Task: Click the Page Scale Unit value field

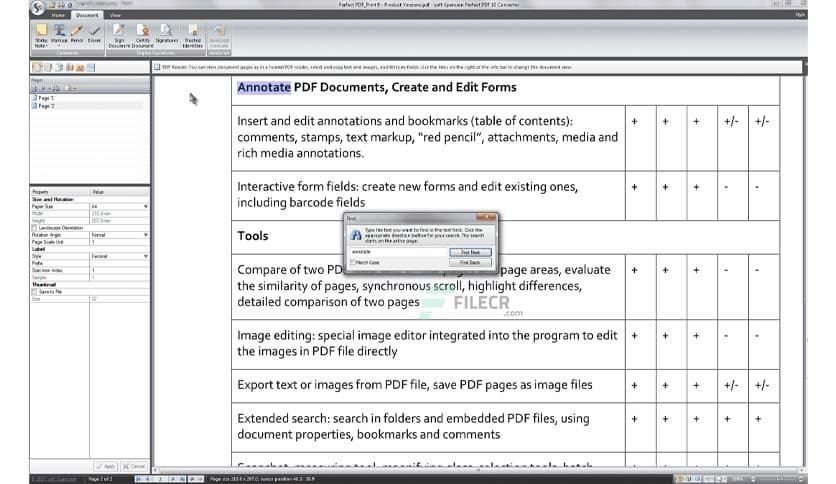Action: pyautogui.click(x=119, y=242)
